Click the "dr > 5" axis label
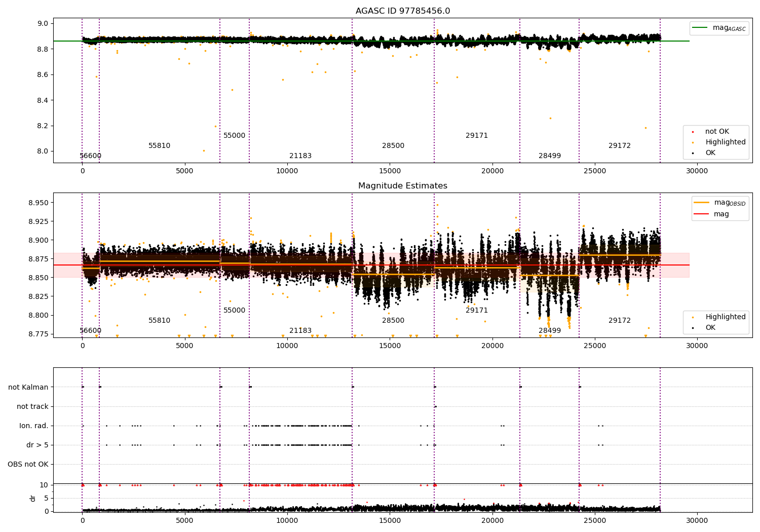 point(37,445)
